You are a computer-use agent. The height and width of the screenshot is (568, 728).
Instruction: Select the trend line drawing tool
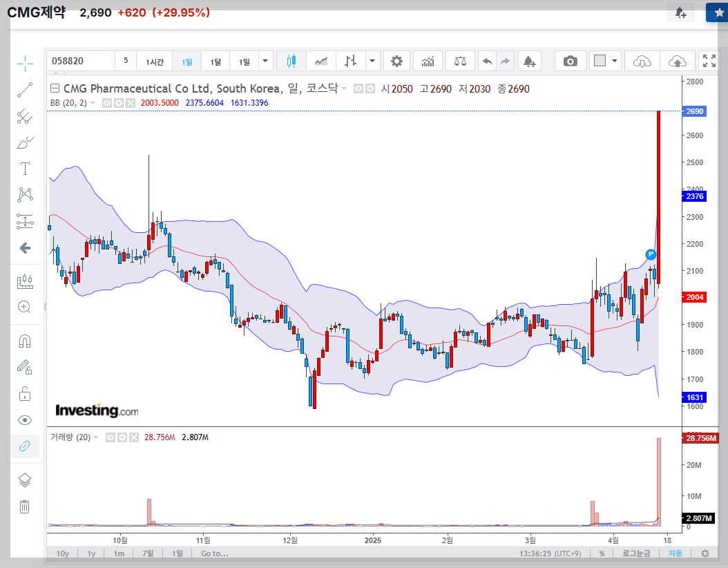(x=25, y=90)
